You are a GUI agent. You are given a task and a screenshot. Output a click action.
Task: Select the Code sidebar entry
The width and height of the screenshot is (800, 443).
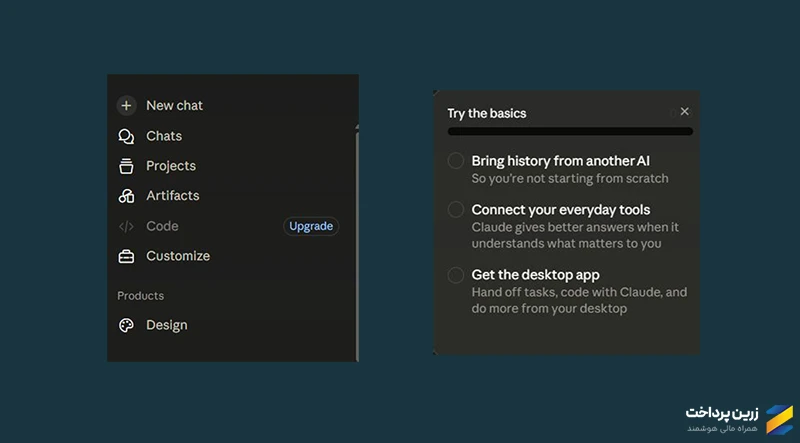pyautogui.click(x=162, y=226)
